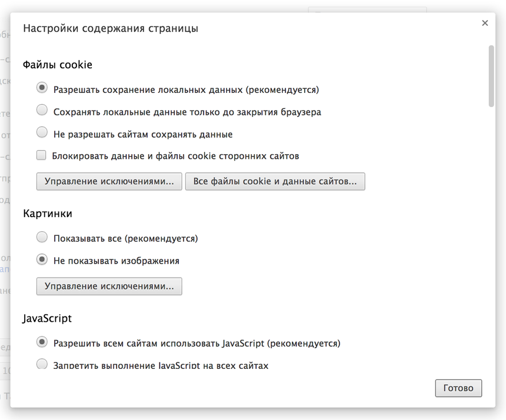
Task: Click the scrollbar track below the thumb
Action: tap(491, 235)
